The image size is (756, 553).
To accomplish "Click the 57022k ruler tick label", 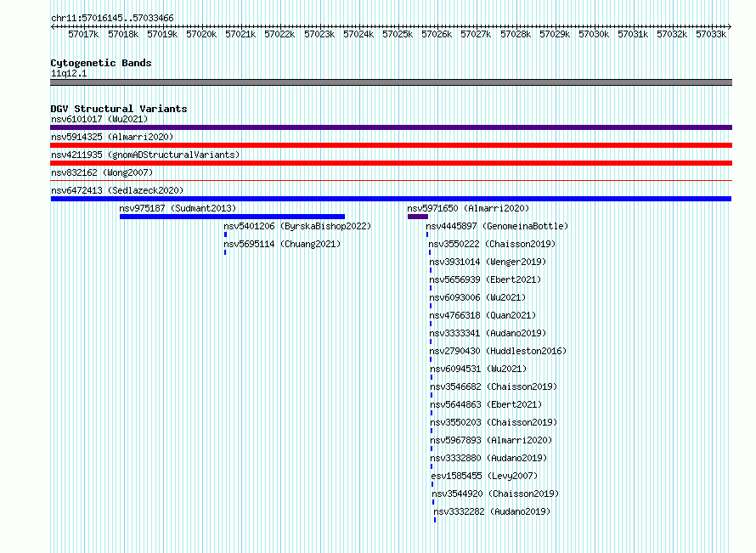I will (x=279, y=34).
